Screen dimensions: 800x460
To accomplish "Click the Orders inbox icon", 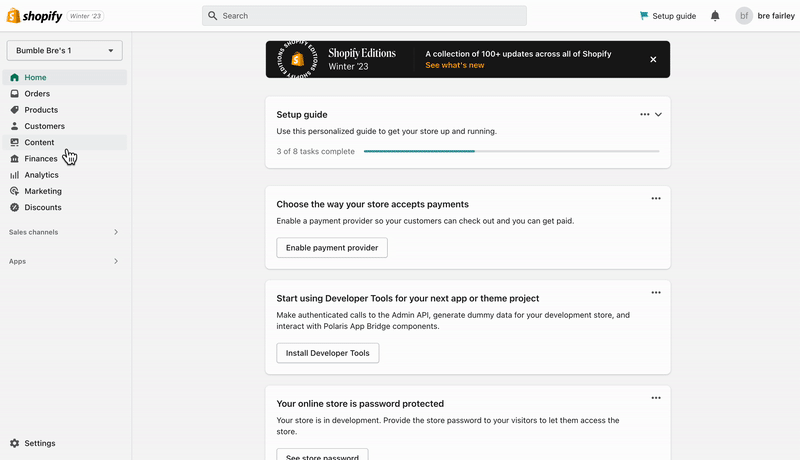I will point(14,94).
